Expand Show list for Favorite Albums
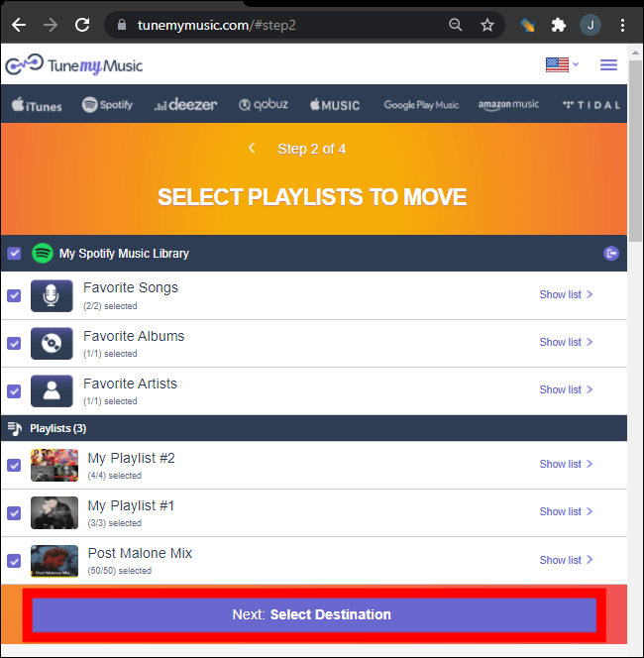The height and width of the screenshot is (658, 644). [x=566, y=342]
